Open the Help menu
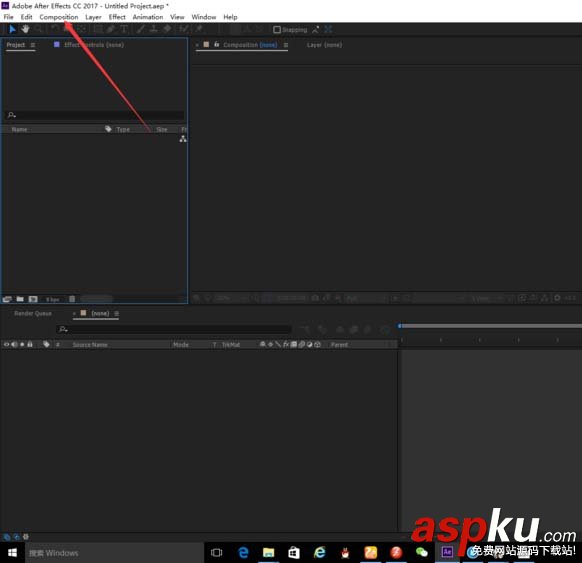Image resolution: width=582 pixels, height=563 pixels. click(230, 17)
